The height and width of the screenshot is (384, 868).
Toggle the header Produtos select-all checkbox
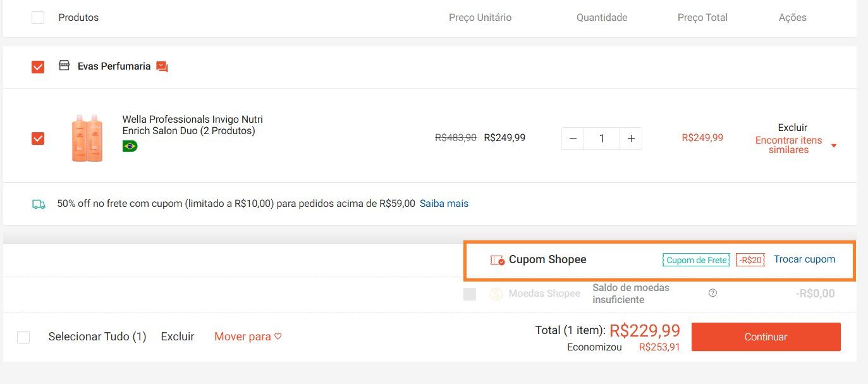[x=38, y=18]
